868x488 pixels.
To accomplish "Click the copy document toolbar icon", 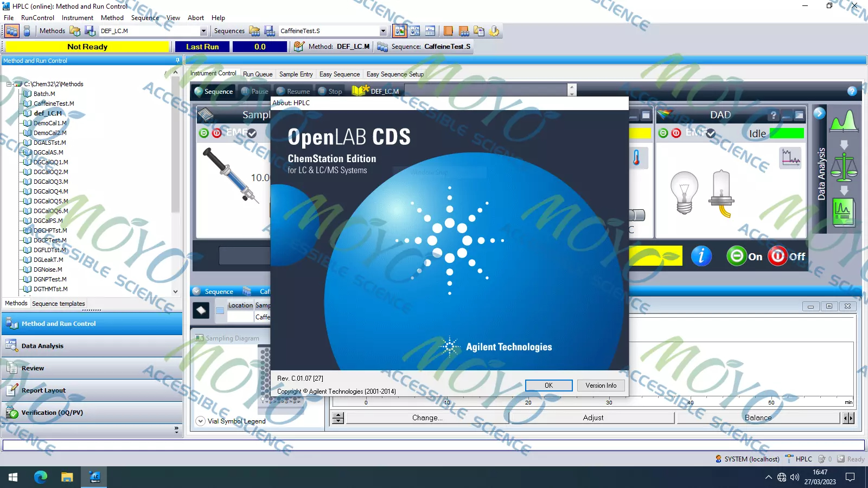I will (x=479, y=31).
